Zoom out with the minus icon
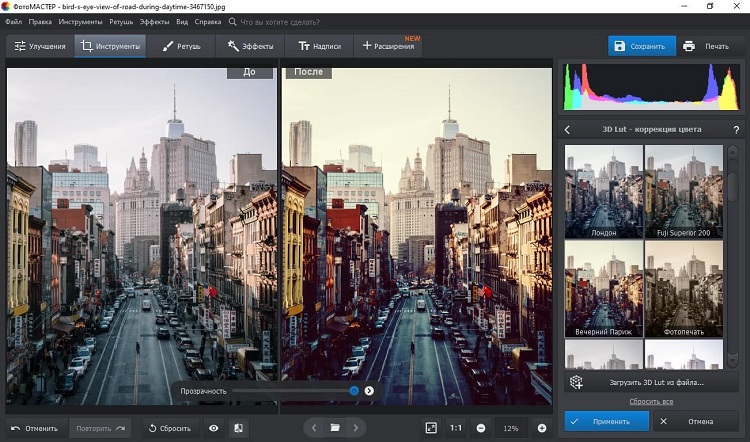This screenshot has height=442, width=750. [x=481, y=428]
